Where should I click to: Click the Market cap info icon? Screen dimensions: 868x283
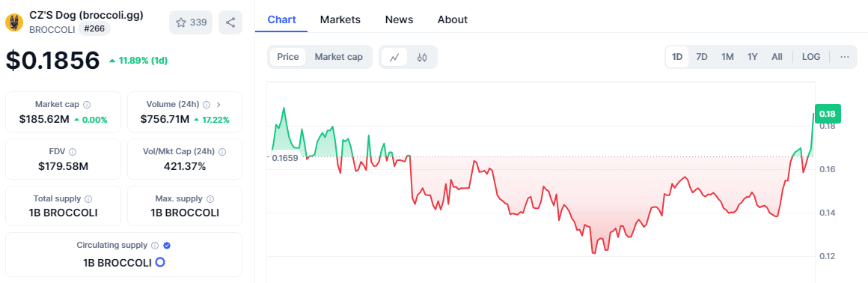point(87,104)
